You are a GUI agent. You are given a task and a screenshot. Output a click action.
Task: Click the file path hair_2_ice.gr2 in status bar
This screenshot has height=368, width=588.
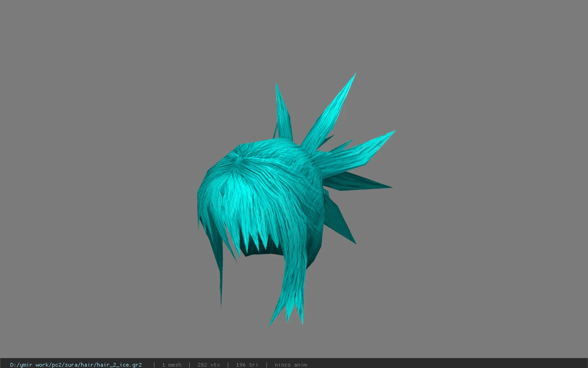coord(76,365)
